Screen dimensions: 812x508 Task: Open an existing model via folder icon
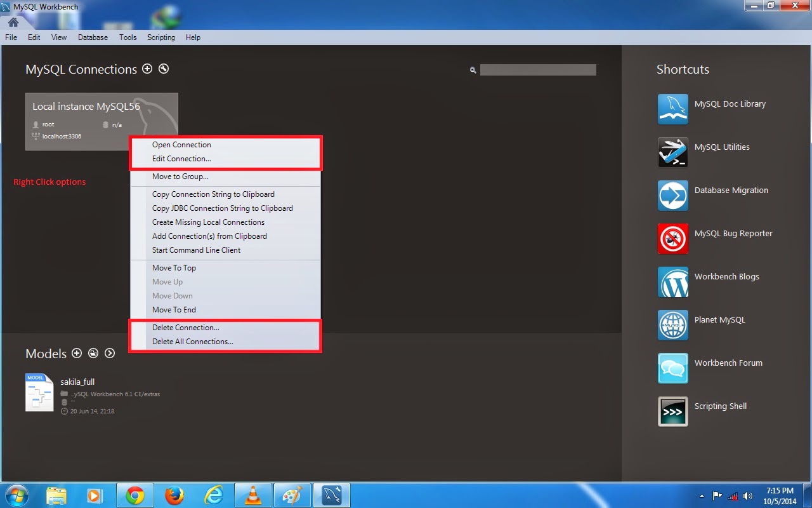pos(93,353)
